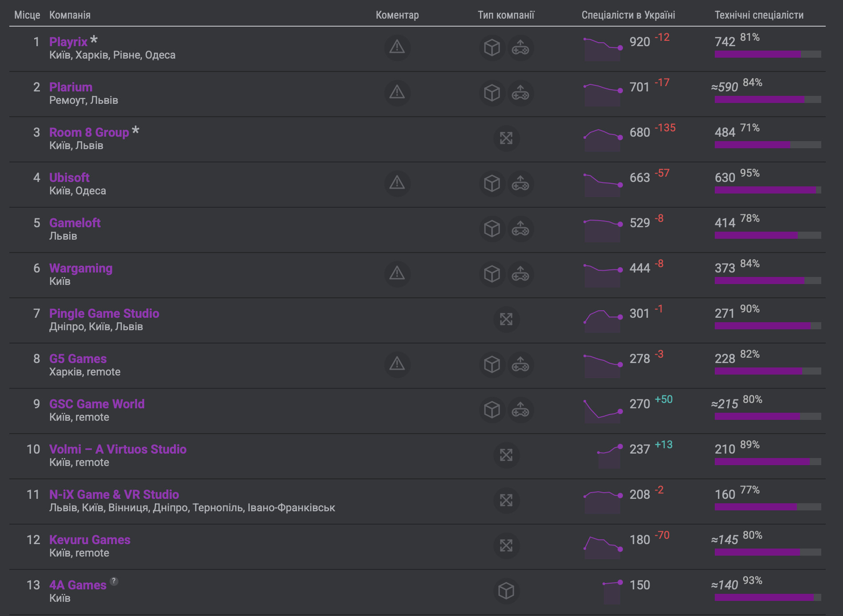This screenshot has height=616, width=843.
Task: Click the gamepad icon in Gameloft row
Action: pos(520,229)
